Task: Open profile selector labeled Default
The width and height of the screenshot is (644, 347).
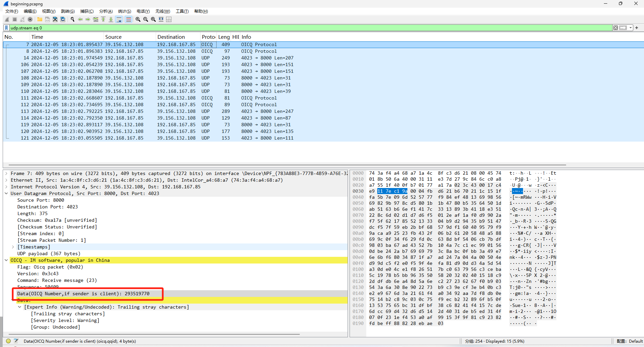Action: (x=630, y=341)
